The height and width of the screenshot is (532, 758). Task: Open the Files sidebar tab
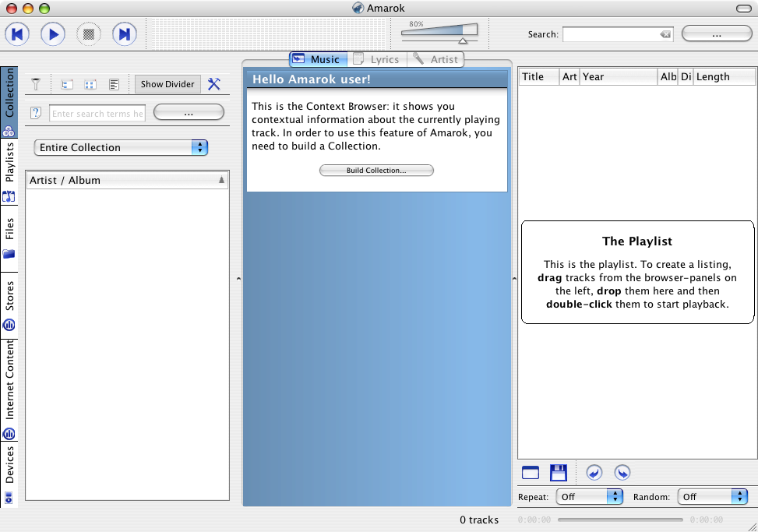(9, 238)
